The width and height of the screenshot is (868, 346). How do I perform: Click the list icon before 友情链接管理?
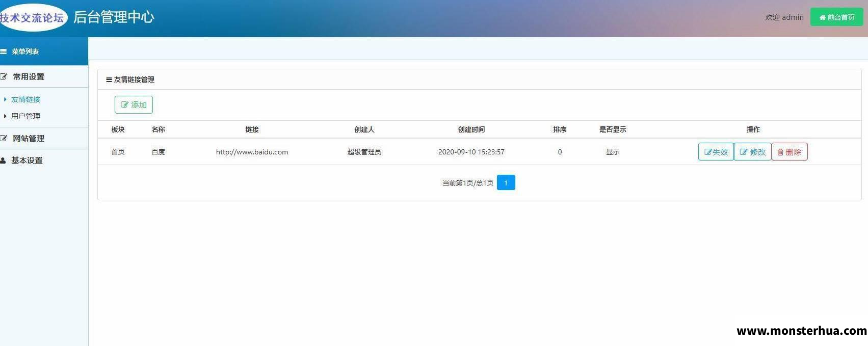coord(109,79)
